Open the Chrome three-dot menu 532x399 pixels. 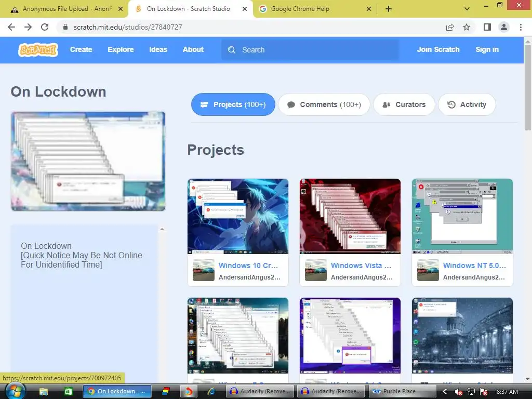click(x=521, y=27)
